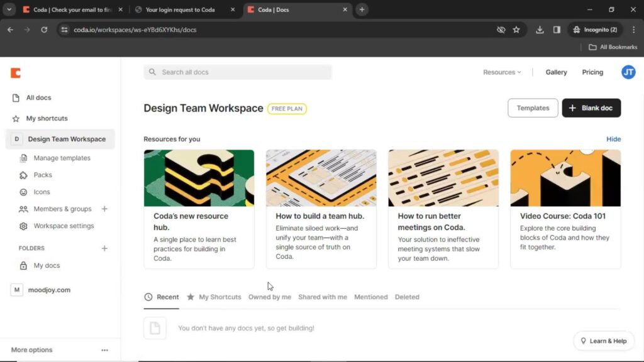The height and width of the screenshot is (362, 644).
Task: Click the Packs puzzle icon
Action: tap(23, 175)
